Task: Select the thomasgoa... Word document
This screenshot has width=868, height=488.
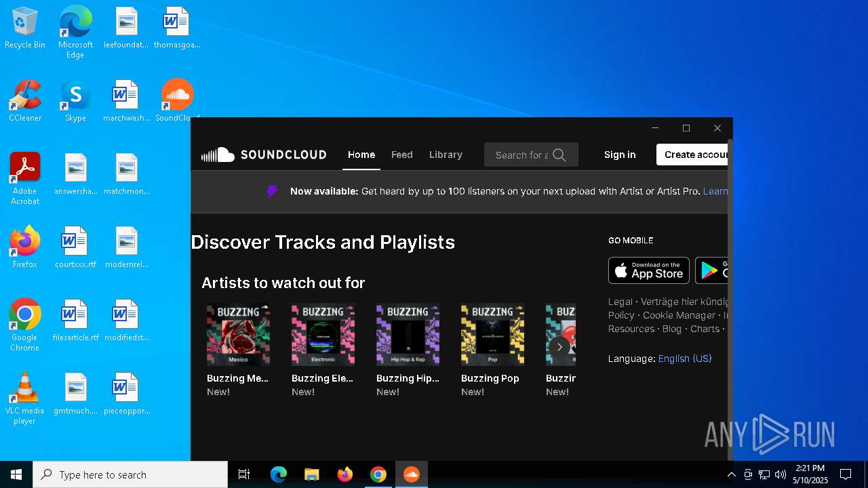Action: pyautogui.click(x=177, y=28)
